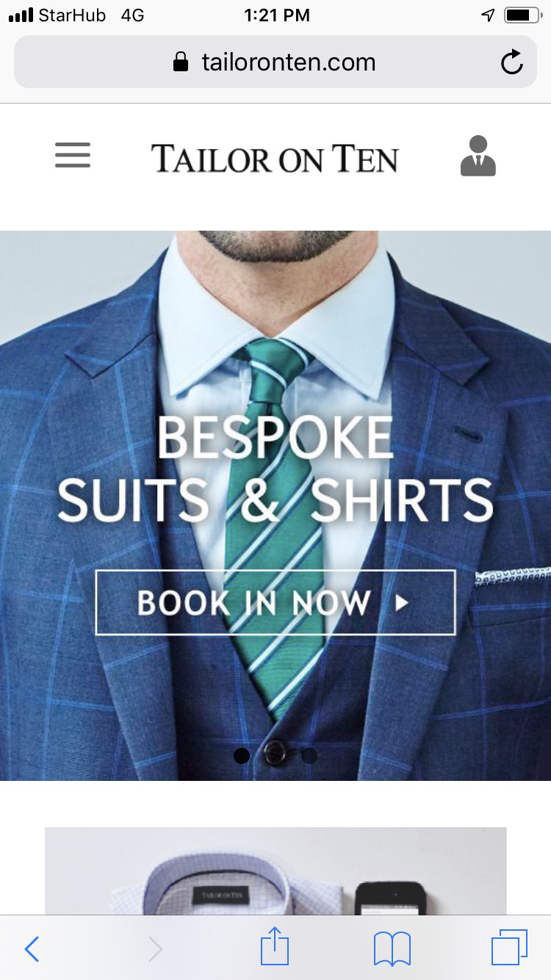The height and width of the screenshot is (980, 551).
Task: Open the Safari share sheet
Action: pos(275,946)
